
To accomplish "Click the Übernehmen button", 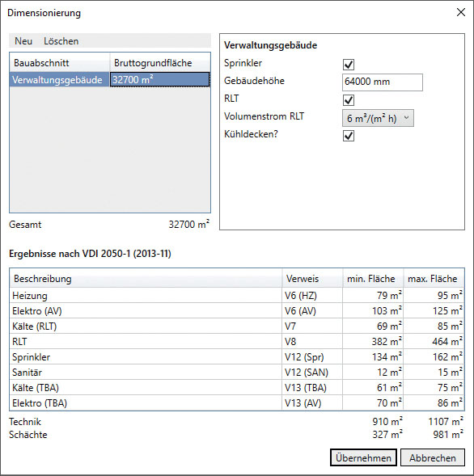I will (363, 457).
